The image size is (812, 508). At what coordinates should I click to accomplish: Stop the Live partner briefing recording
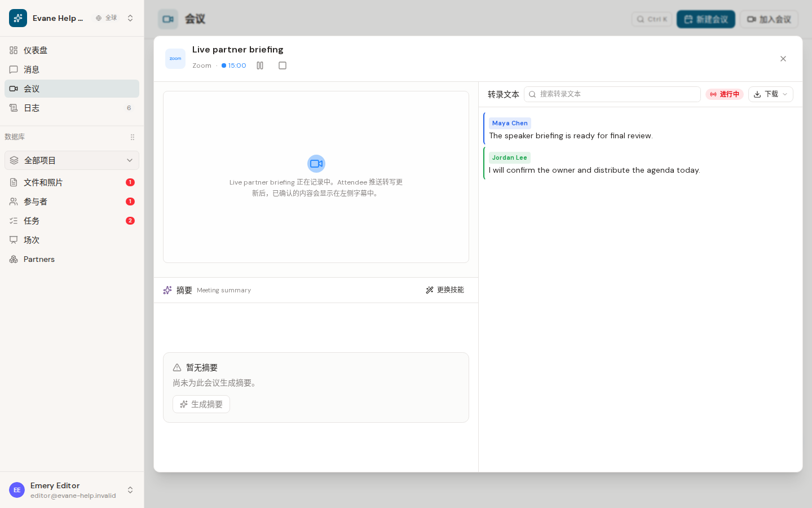point(283,65)
